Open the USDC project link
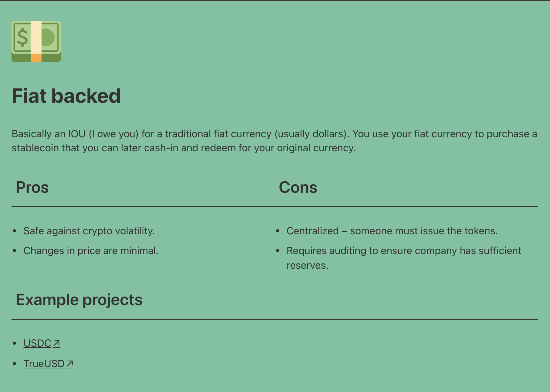This screenshot has height=392, width=550. coord(37,343)
